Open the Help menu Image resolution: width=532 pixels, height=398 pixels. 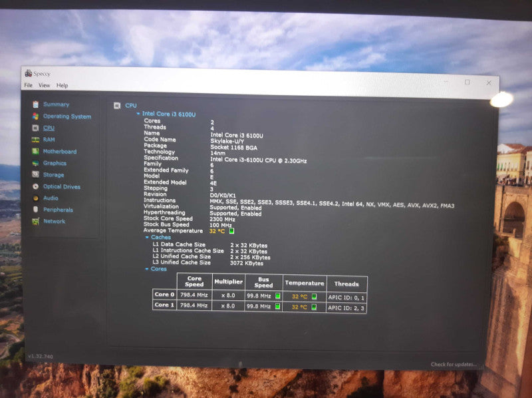coord(62,85)
